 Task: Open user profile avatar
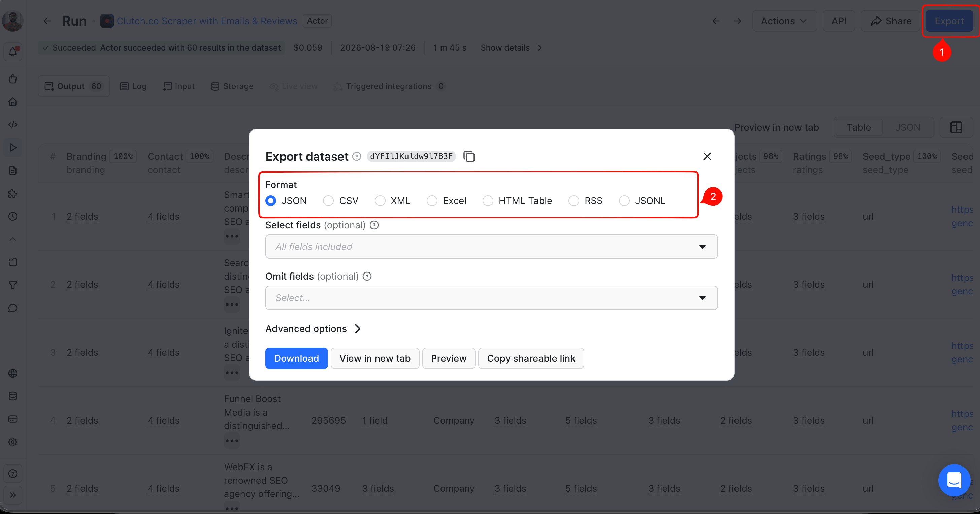(x=12, y=21)
